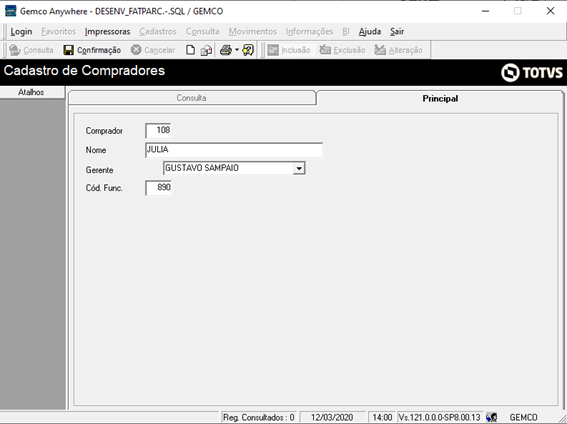
Task: Click the help question mark icon
Action: 248,50
